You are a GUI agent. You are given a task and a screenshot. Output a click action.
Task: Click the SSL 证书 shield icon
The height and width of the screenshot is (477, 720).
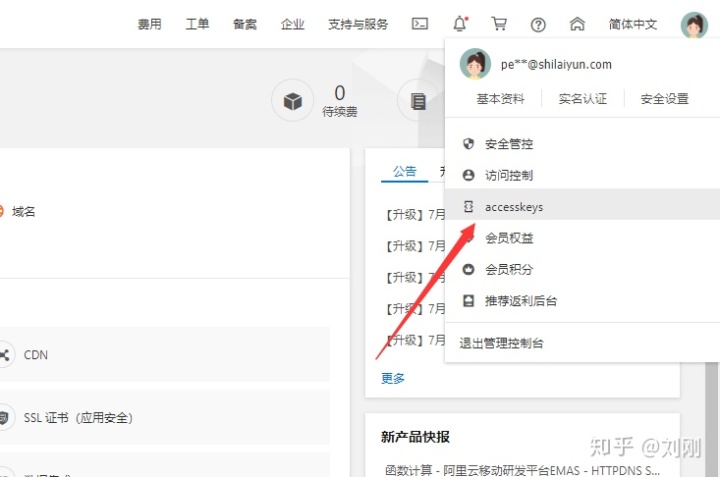pos(4,418)
